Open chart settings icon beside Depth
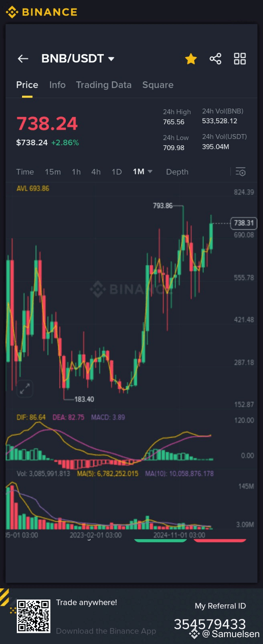This screenshot has height=644, width=263. pyautogui.click(x=241, y=172)
